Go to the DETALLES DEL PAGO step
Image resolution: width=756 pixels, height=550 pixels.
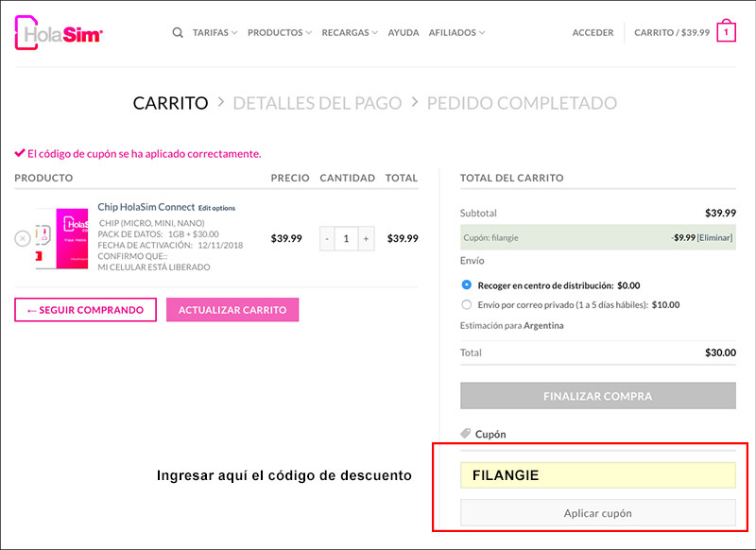tap(318, 103)
